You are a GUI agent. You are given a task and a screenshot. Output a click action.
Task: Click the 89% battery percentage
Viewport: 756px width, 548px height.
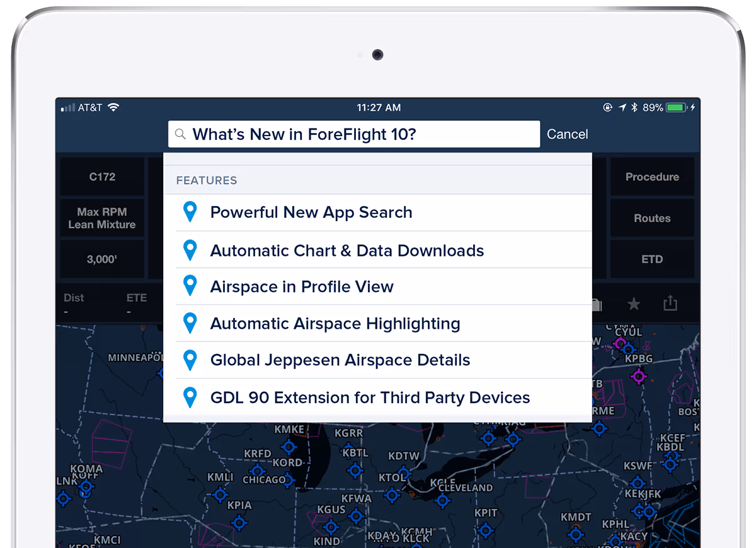653,108
